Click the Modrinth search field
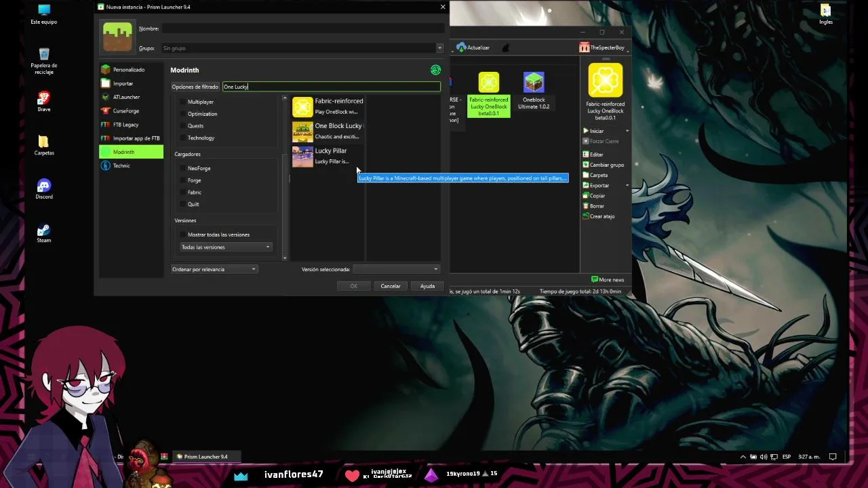This screenshot has width=868, height=488. pyautogui.click(x=332, y=87)
